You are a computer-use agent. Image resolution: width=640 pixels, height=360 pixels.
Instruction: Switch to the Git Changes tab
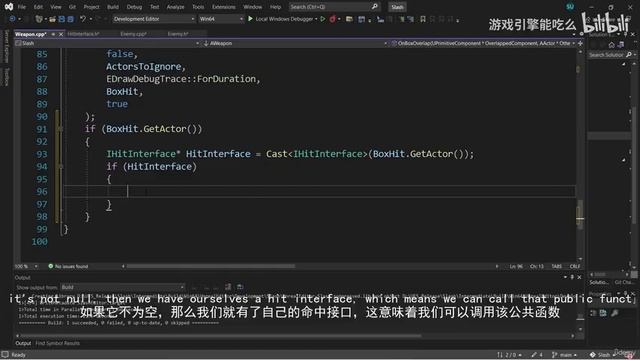624,282
